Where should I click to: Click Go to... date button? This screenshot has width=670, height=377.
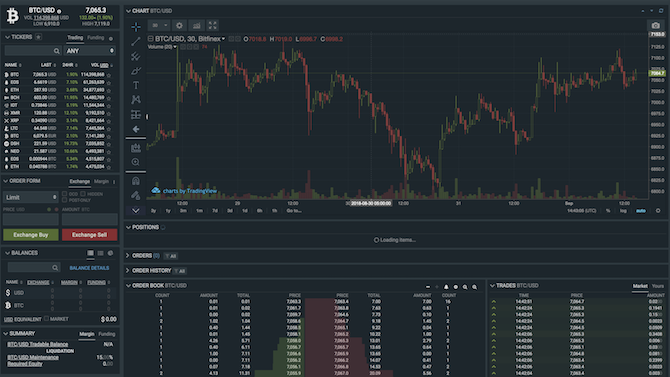(294, 211)
